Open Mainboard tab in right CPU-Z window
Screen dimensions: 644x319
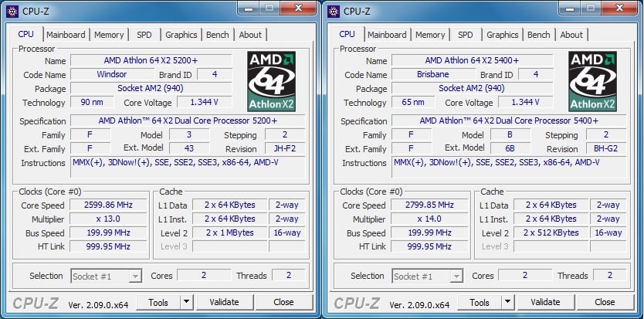[x=387, y=35]
